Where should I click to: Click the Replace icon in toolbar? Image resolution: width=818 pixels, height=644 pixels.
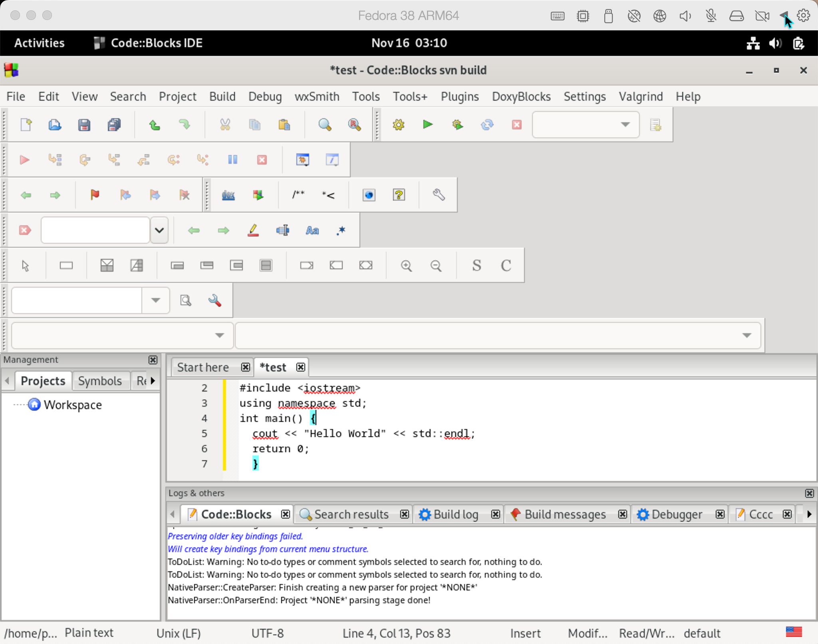pyautogui.click(x=354, y=125)
